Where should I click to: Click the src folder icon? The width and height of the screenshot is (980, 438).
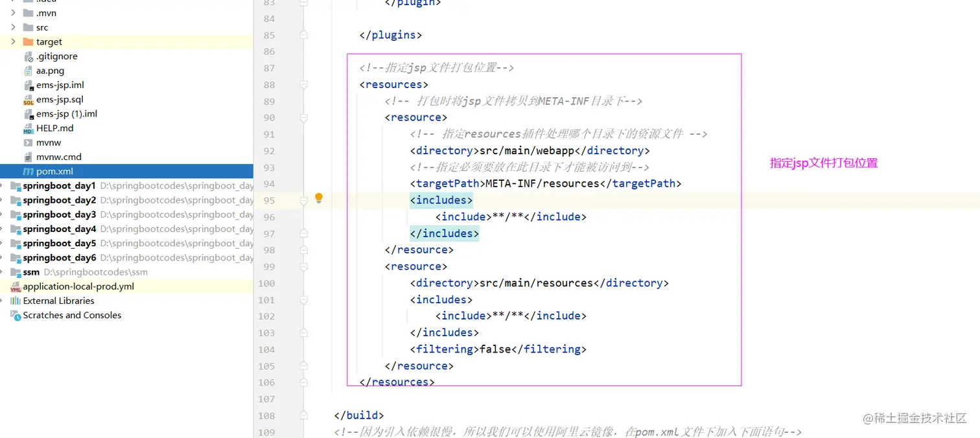click(28, 27)
